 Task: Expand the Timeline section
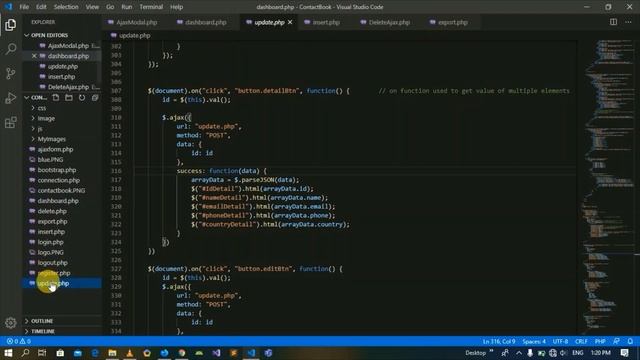pyautogui.click(x=42, y=331)
